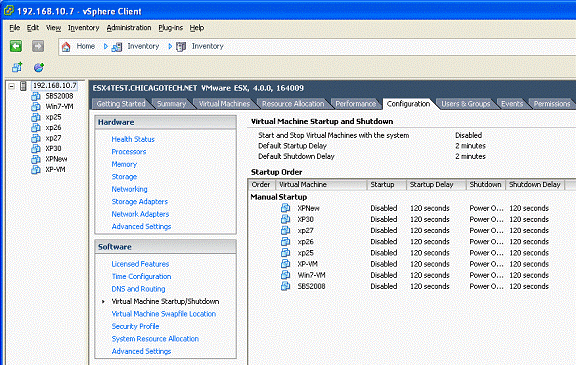Open the Edit menu

point(33,28)
